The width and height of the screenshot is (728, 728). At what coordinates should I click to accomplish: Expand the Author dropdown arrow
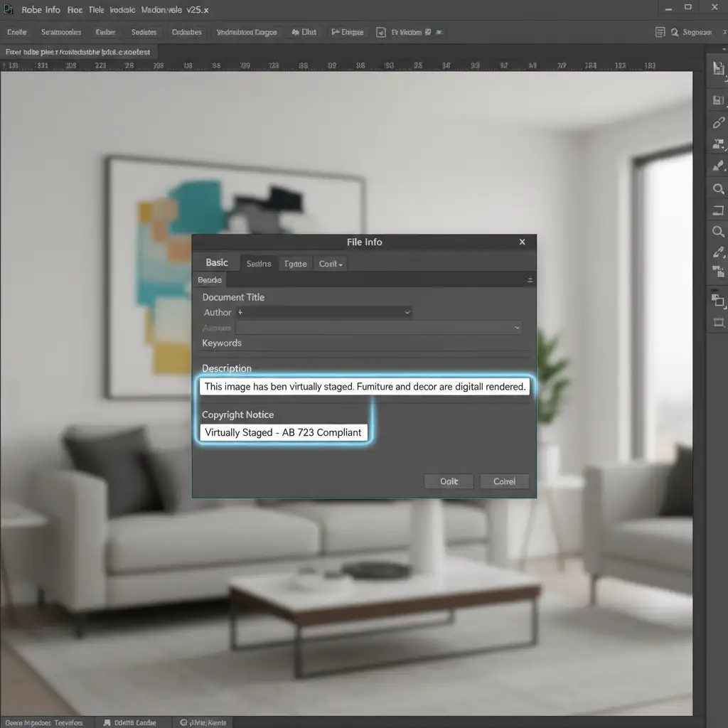[x=407, y=312]
